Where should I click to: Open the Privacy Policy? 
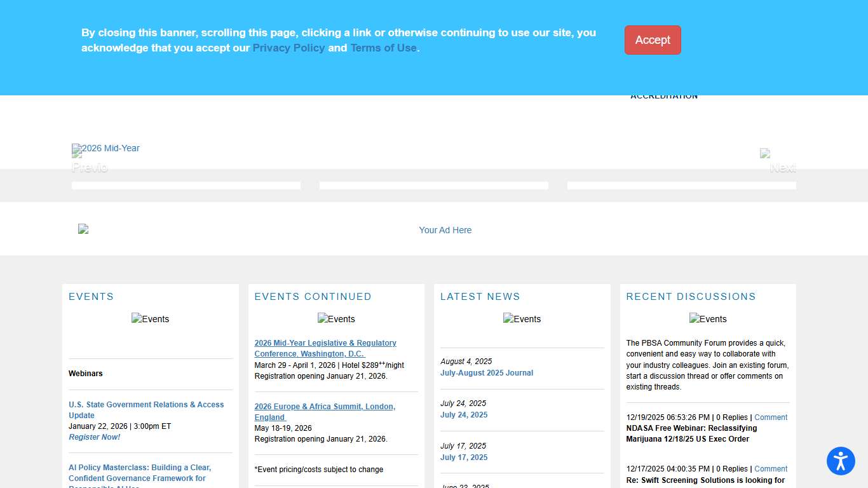click(x=288, y=48)
